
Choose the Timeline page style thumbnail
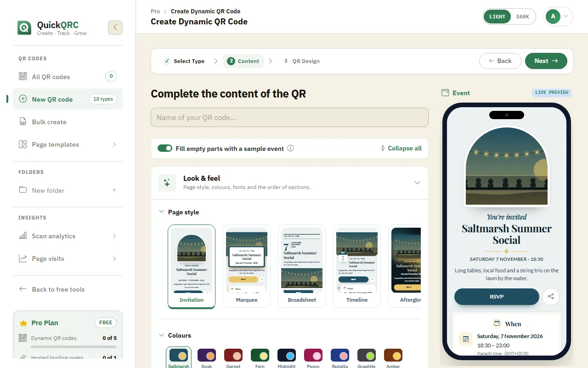357,266
